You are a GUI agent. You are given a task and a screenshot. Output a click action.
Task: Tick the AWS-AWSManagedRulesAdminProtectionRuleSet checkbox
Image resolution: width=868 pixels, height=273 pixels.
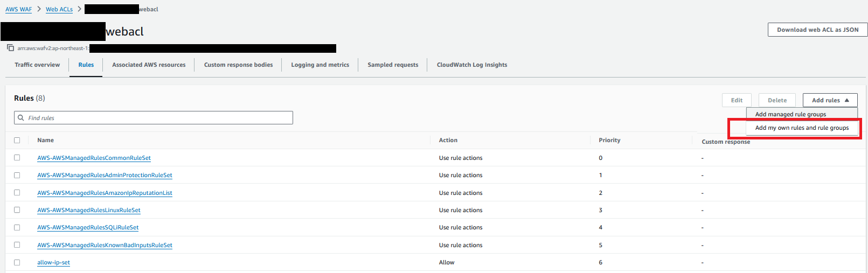(17, 175)
